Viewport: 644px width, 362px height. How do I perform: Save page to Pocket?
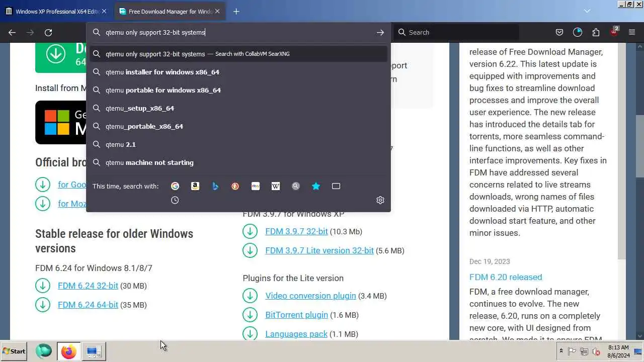tap(559, 32)
